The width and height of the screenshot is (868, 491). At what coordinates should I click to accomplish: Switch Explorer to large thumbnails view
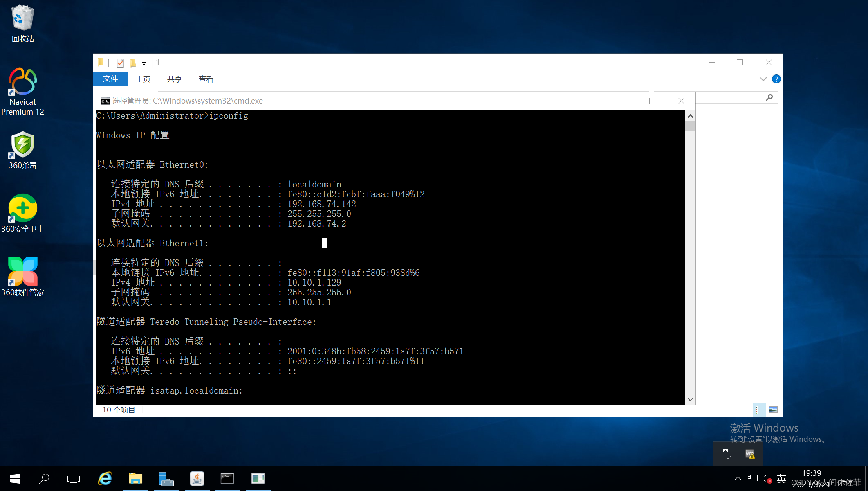[x=773, y=410]
